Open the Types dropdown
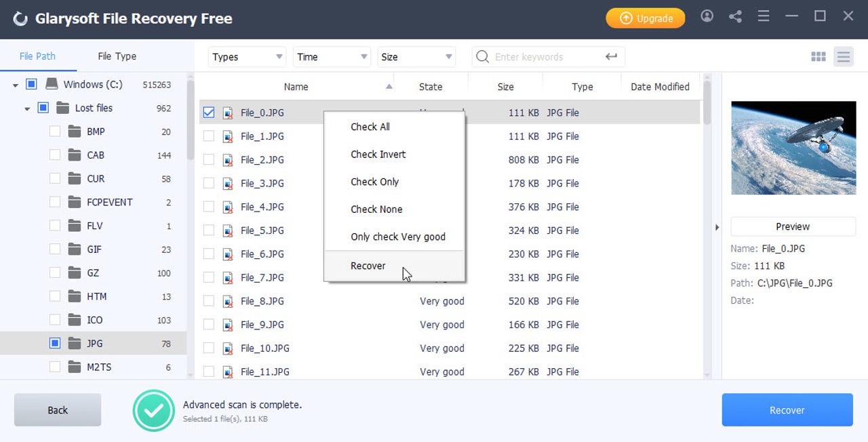 click(x=248, y=57)
